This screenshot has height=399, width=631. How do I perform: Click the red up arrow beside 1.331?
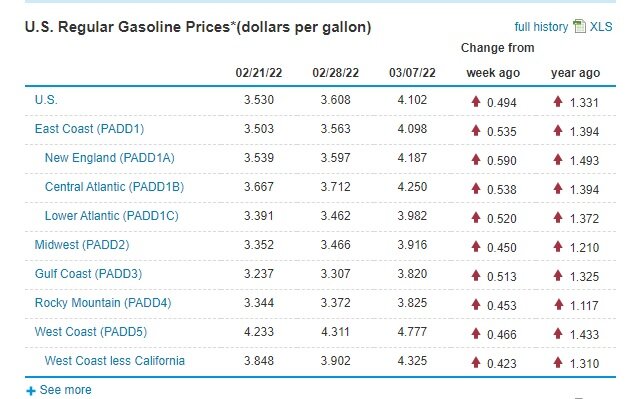coord(558,101)
